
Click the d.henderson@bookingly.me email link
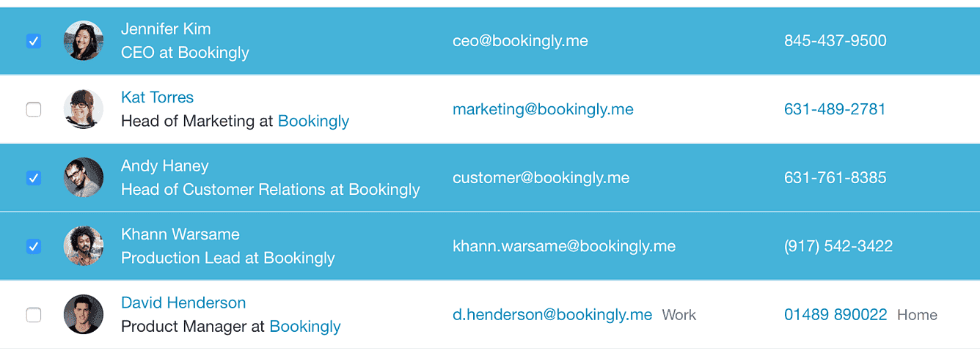pyautogui.click(x=552, y=314)
